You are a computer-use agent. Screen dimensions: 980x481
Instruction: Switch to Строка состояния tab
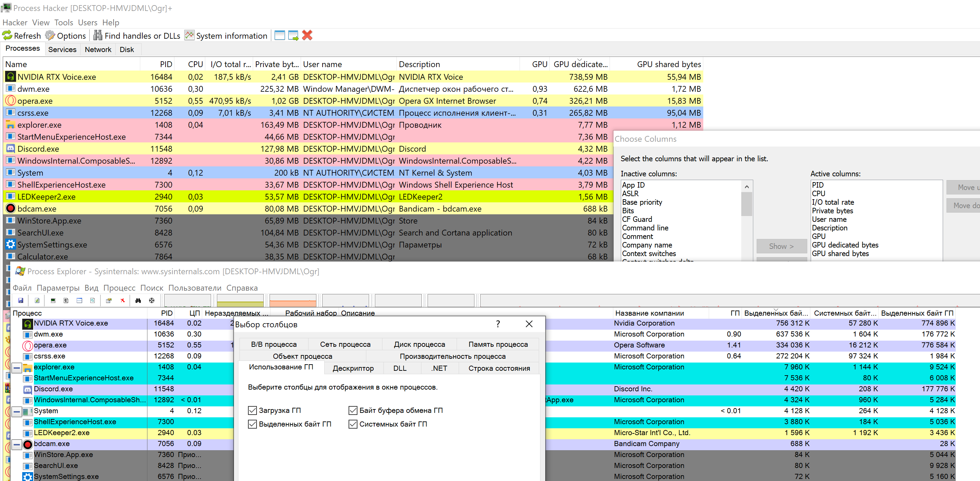(x=499, y=368)
